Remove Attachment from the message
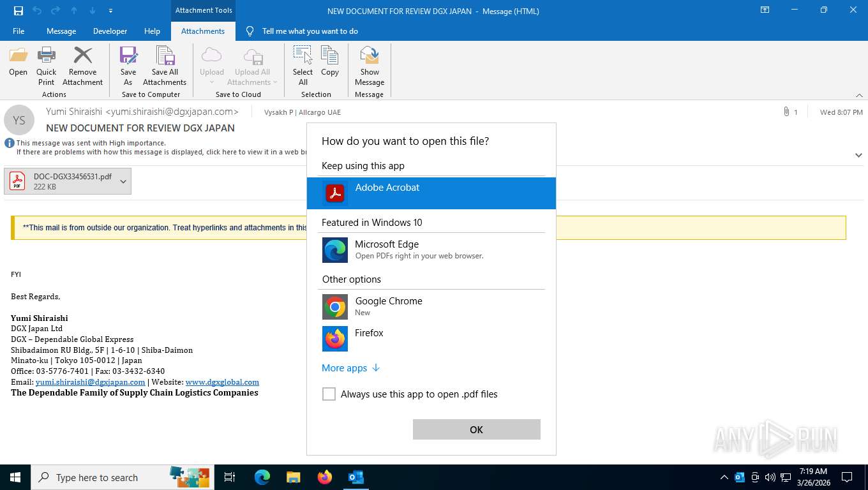Image resolution: width=868 pixels, height=490 pixels. tap(82, 66)
